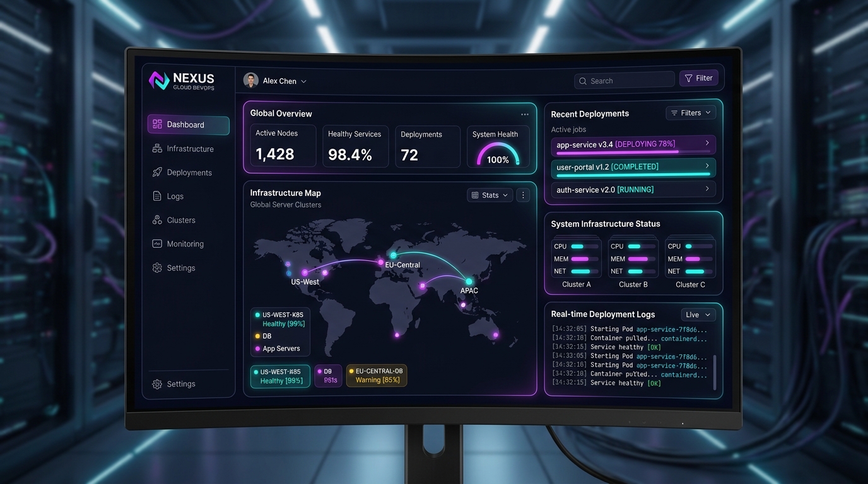The width and height of the screenshot is (868, 484).
Task: Open the Live dropdown in deployment logs
Action: (x=698, y=314)
